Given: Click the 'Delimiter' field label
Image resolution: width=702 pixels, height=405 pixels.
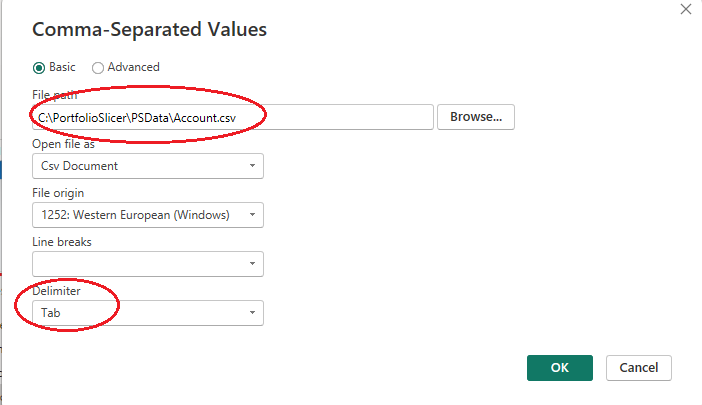Looking at the screenshot, I should [58, 291].
